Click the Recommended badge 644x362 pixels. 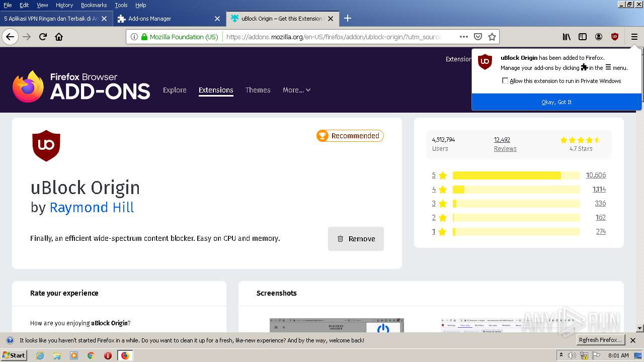point(350,136)
